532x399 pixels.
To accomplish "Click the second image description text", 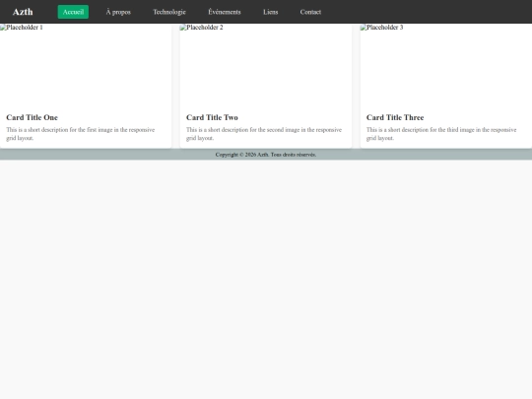I will pos(264,134).
